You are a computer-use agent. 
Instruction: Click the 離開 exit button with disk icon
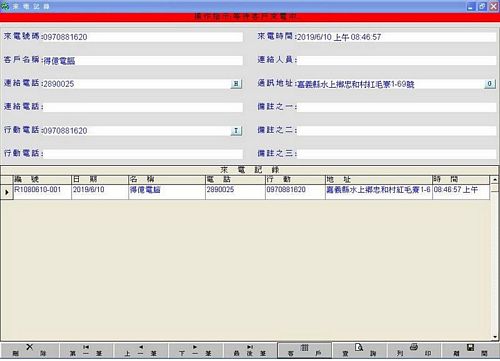click(470, 351)
